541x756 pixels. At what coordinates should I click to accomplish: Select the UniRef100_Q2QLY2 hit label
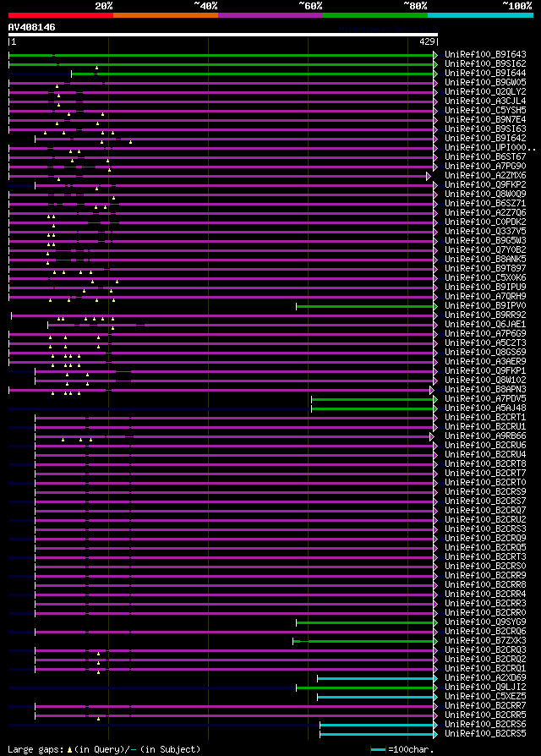tap(485, 91)
